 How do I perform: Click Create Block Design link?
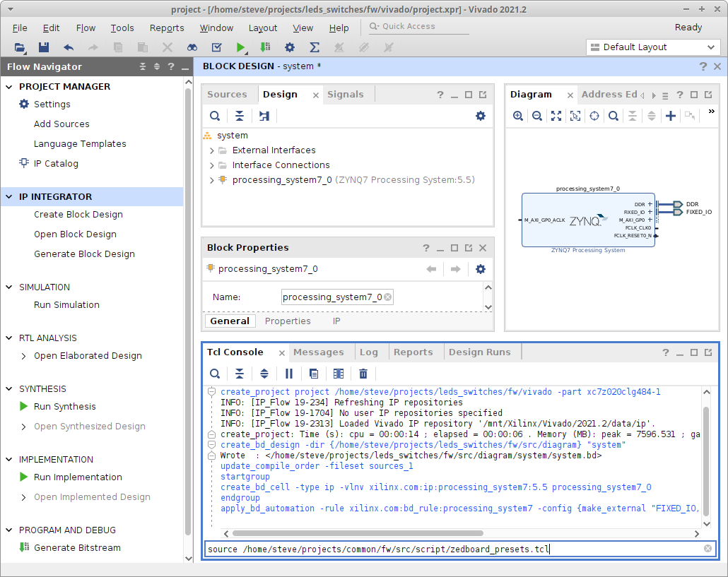point(78,215)
